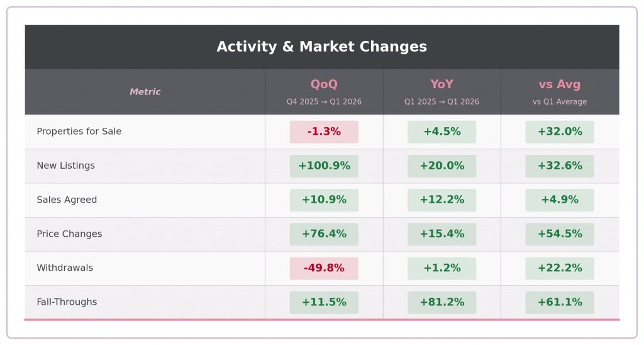Click the +4.9% Sales Agreed badge

point(560,200)
